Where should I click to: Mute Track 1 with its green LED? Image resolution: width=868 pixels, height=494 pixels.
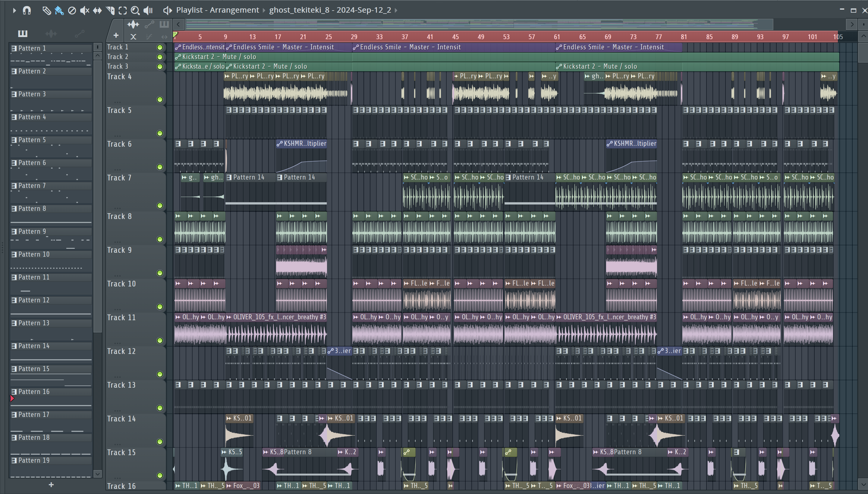(x=159, y=47)
